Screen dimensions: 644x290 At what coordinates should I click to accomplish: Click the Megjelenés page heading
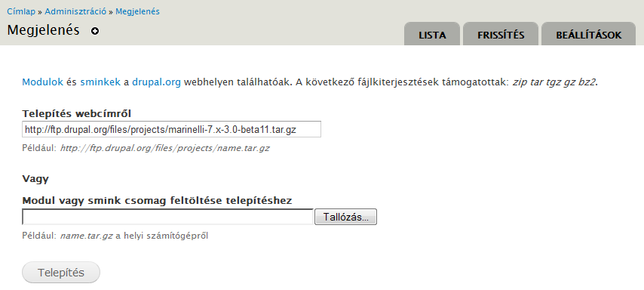click(43, 30)
